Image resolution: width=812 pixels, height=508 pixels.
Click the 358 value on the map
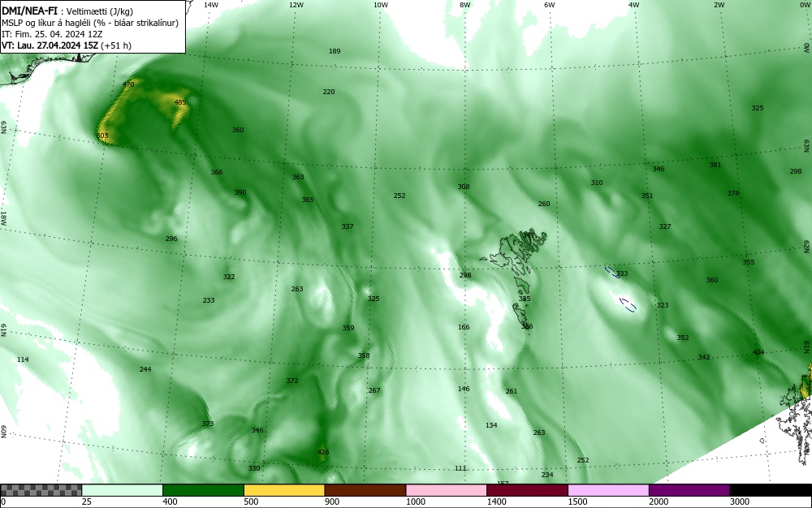(364, 356)
